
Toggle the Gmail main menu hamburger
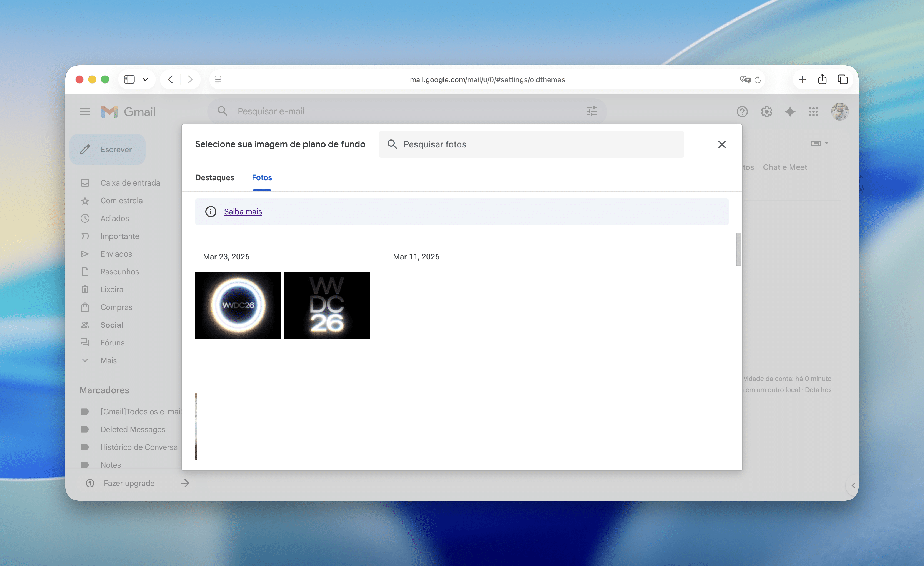coord(85,111)
